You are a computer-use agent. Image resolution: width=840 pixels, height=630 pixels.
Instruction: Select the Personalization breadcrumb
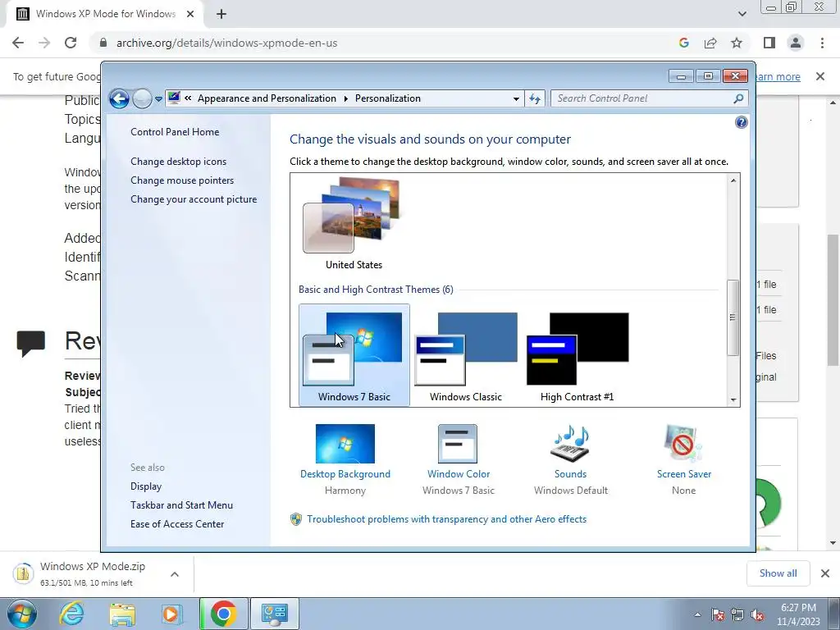pyautogui.click(x=388, y=98)
